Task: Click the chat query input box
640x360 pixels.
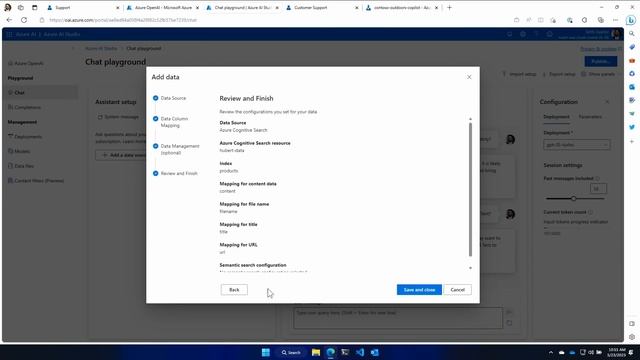Action: [x=398, y=318]
